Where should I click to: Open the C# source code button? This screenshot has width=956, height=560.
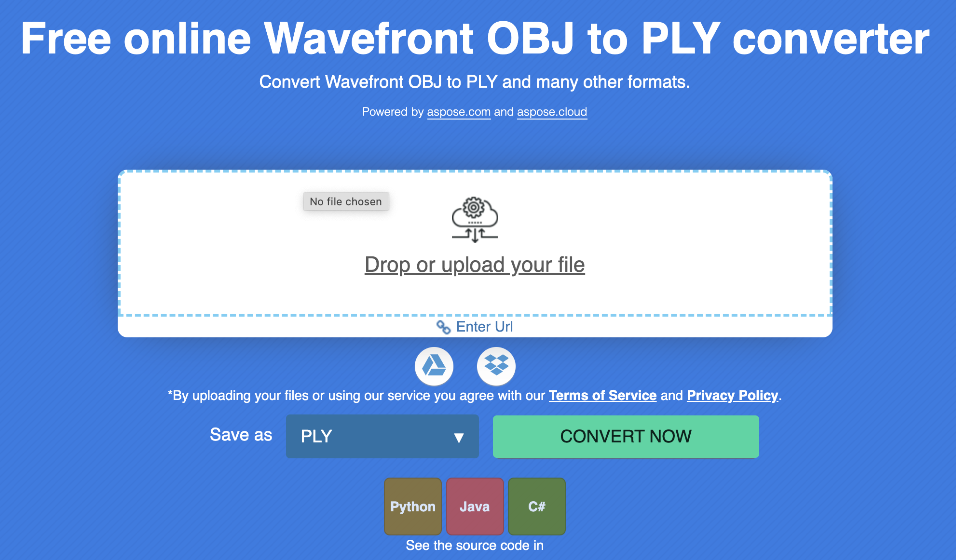click(x=536, y=507)
